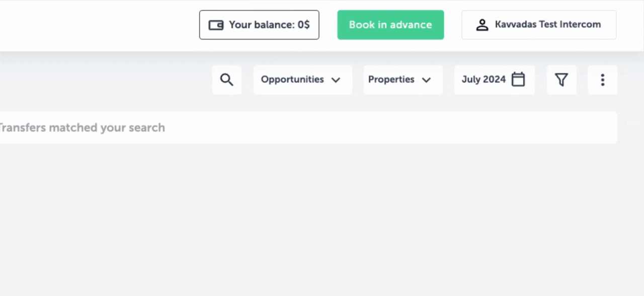Expand the Opportunities dropdown
Viewport: 644px width, 296px height.
[302, 80]
